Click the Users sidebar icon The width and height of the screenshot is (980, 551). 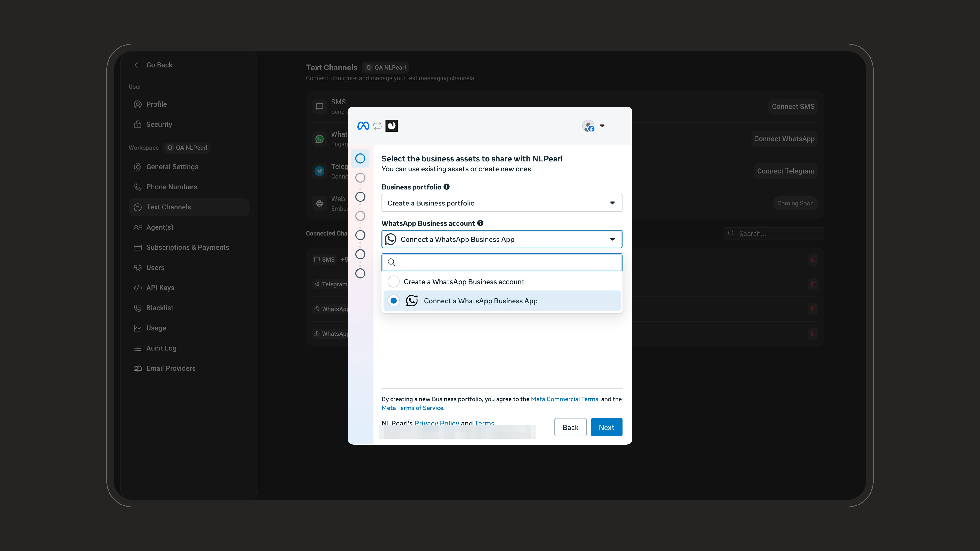point(138,268)
